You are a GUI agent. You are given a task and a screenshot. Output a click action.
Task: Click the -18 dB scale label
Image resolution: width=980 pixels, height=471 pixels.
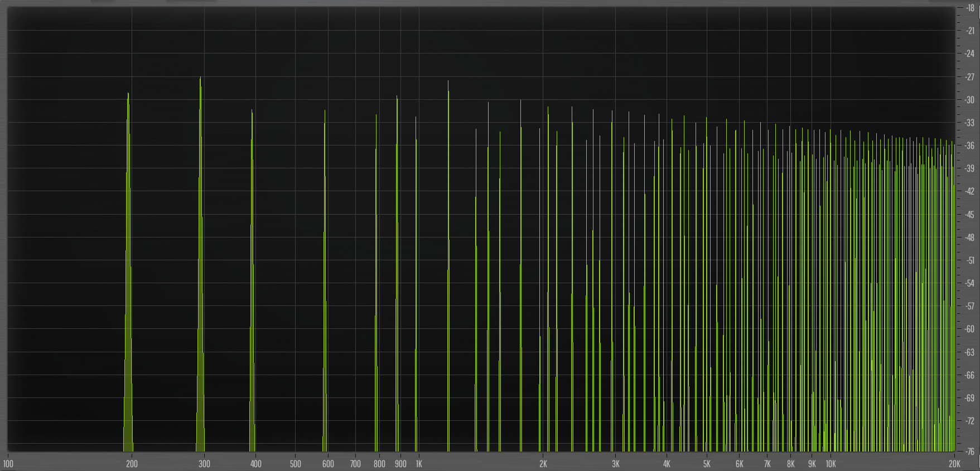(970, 8)
